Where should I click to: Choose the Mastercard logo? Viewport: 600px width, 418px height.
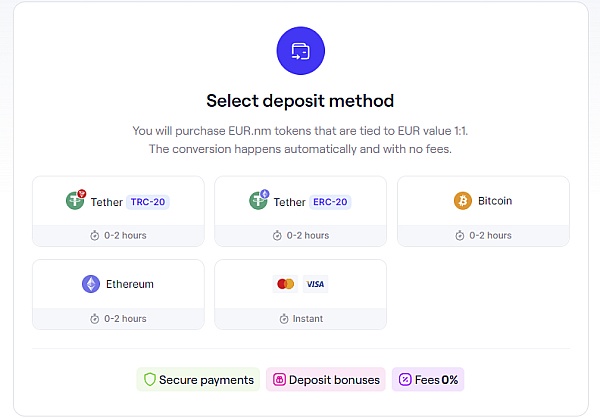[x=285, y=284]
